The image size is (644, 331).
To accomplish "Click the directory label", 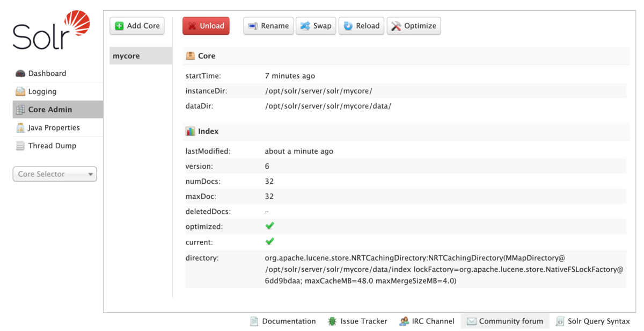I will point(202,258).
